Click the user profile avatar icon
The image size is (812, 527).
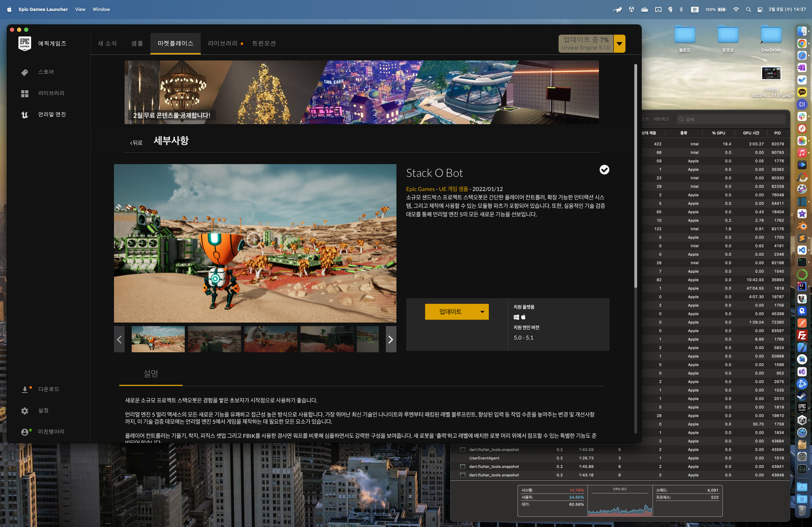click(25, 432)
